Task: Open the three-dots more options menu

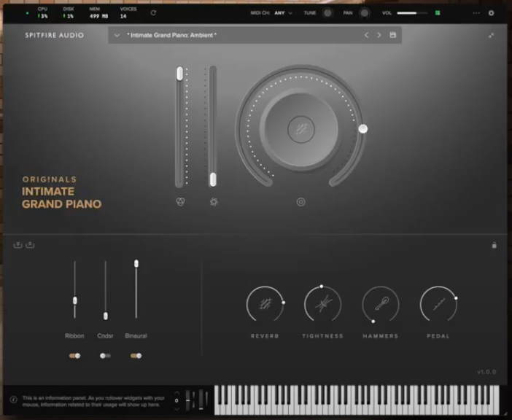Action: click(476, 13)
